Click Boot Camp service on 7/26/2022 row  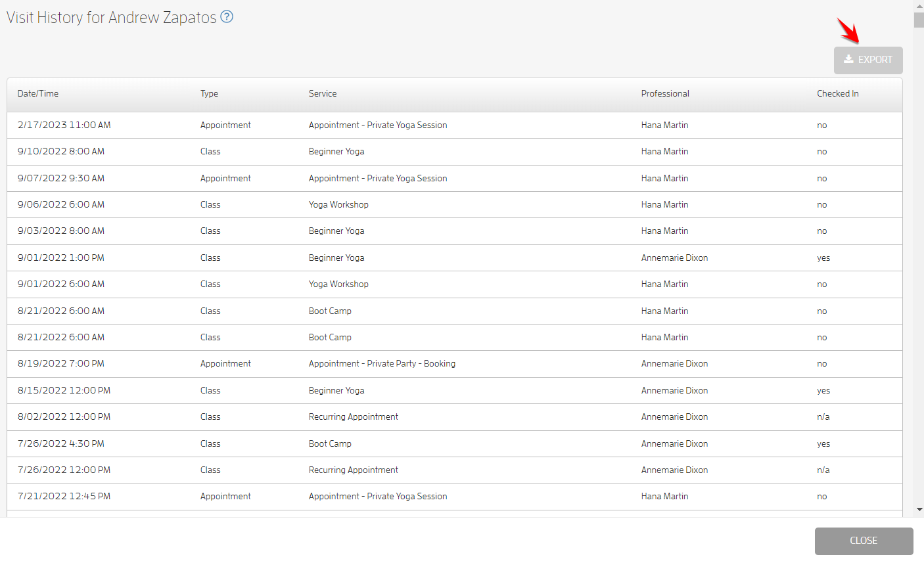[x=330, y=443]
